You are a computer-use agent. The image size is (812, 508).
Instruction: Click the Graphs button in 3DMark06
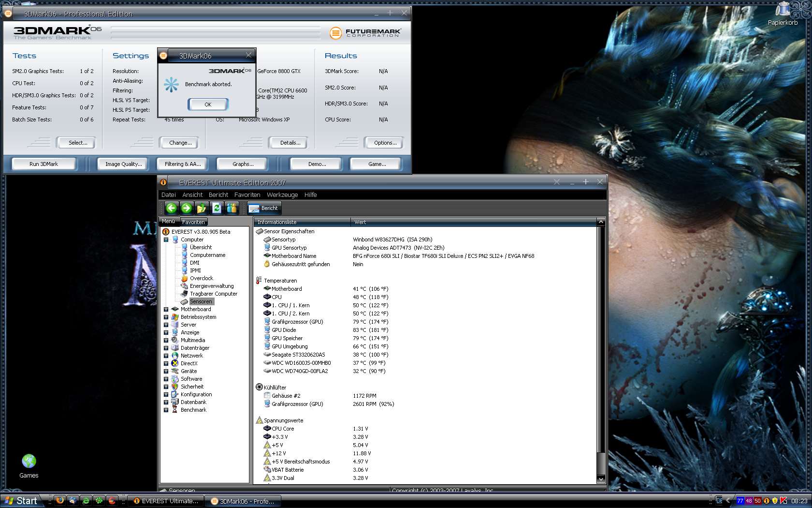point(243,164)
